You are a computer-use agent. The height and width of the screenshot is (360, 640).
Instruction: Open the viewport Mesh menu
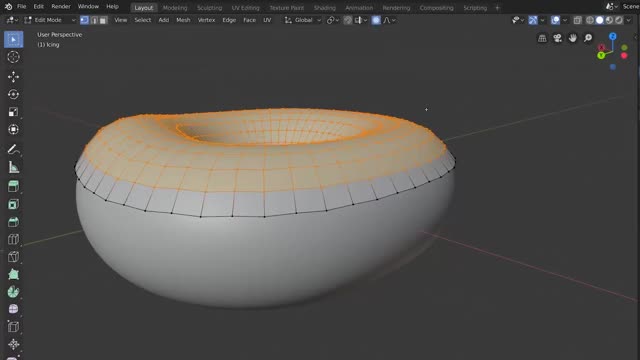click(x=183, y=20)
